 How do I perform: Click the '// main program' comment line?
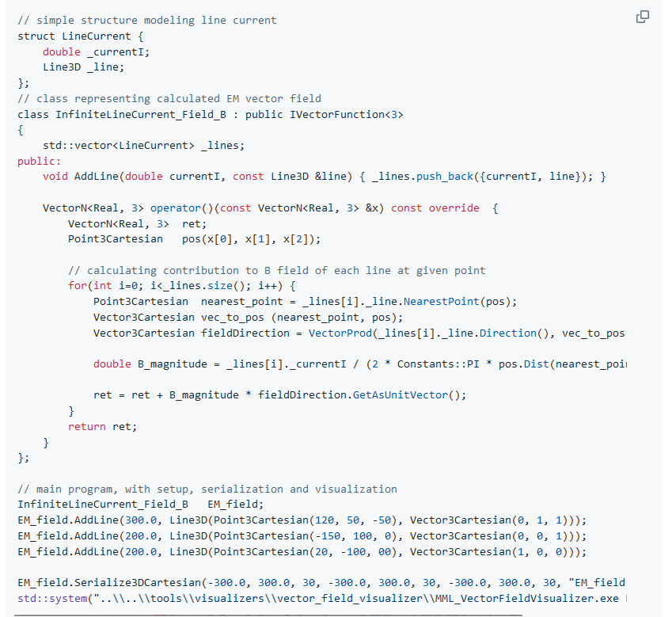tap(207, 489)
